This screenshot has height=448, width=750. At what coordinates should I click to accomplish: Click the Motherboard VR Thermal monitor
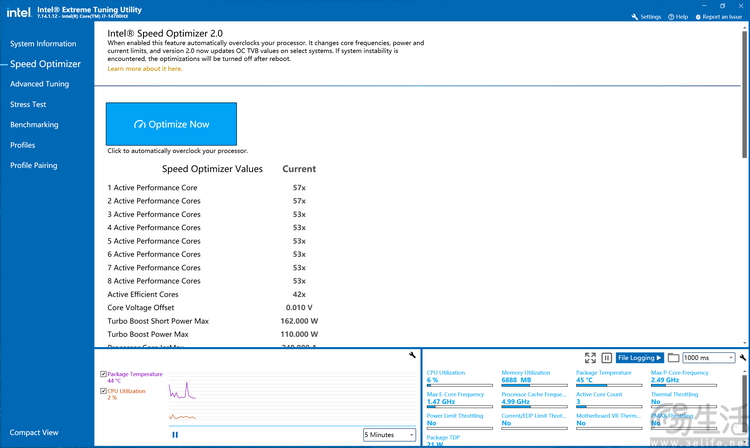point(609,421)
